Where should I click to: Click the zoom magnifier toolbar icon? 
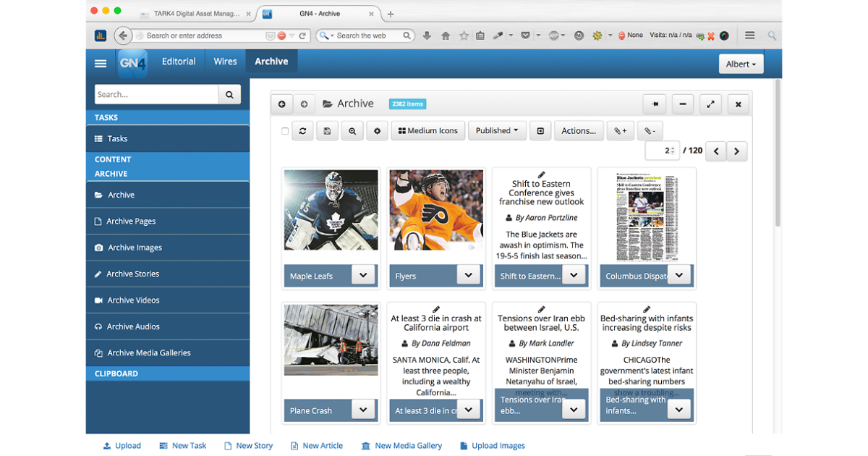point(352,131)
